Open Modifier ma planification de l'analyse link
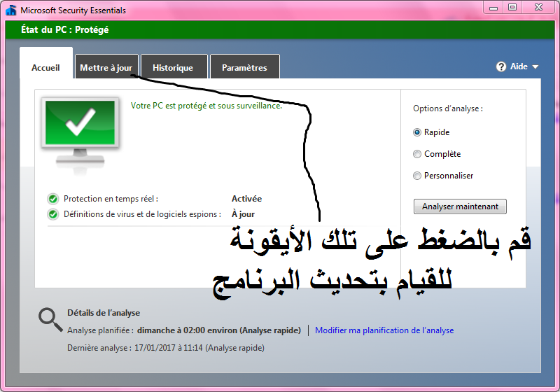The width and height of the screenshot is (560, 392). click(384, 330)
